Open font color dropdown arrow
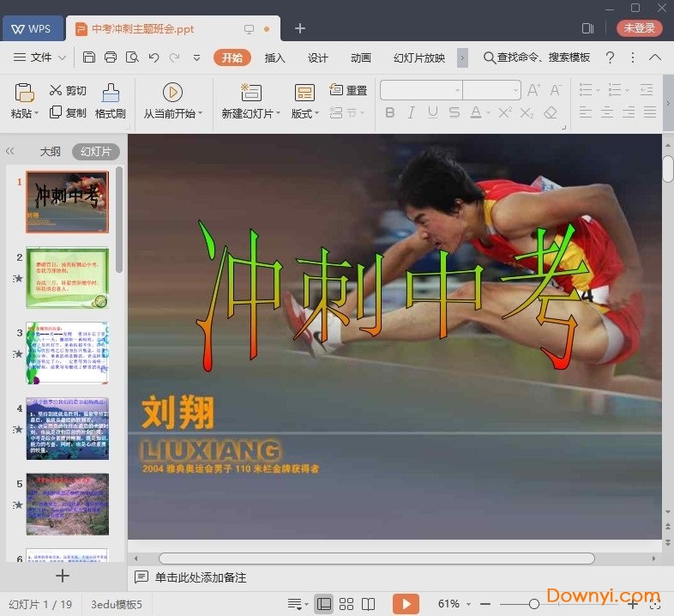Screen dimensions: 674x616 488,113
